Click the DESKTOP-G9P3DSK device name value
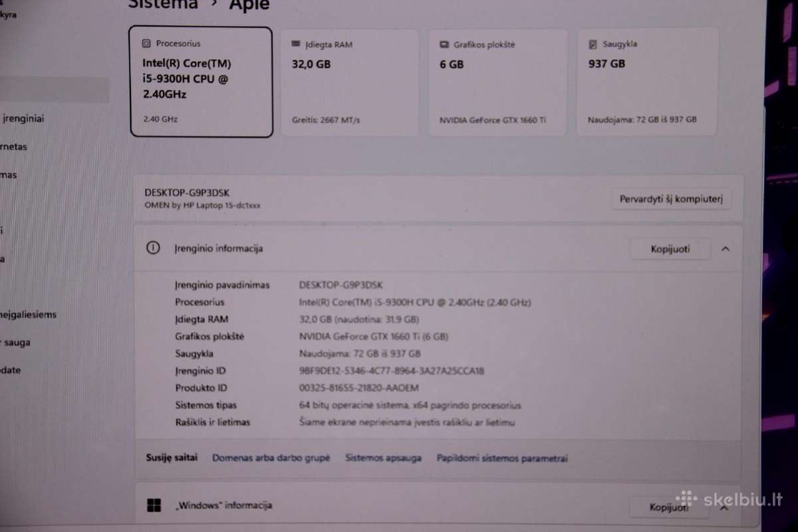Image resolution: width=798 pixels, height=532 pixels. [x=341, y=285]
